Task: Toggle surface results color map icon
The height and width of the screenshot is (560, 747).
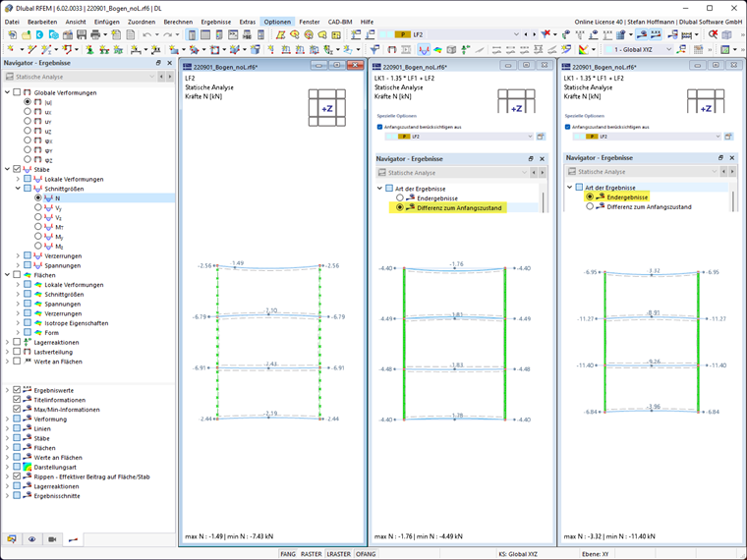Action: click(x=437, y=49)
